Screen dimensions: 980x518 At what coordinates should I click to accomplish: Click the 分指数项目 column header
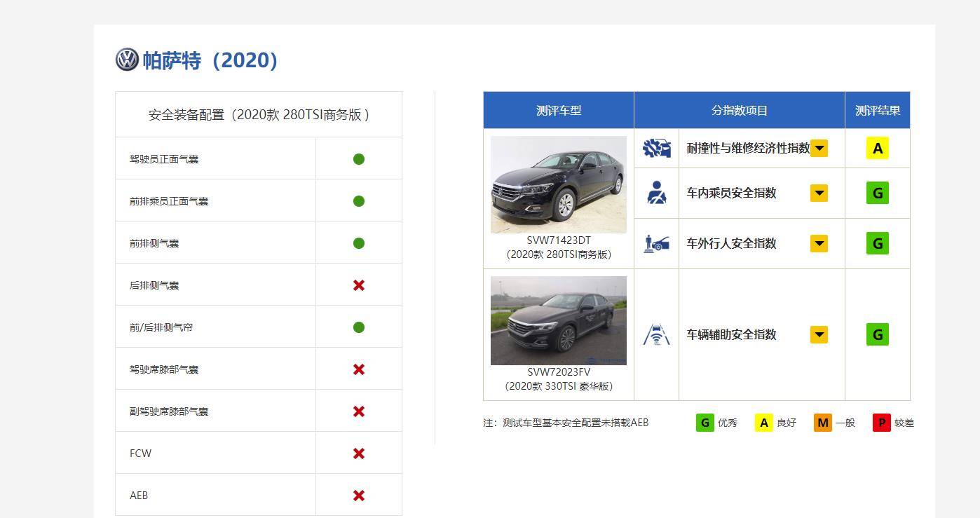[x=740, y=110]
